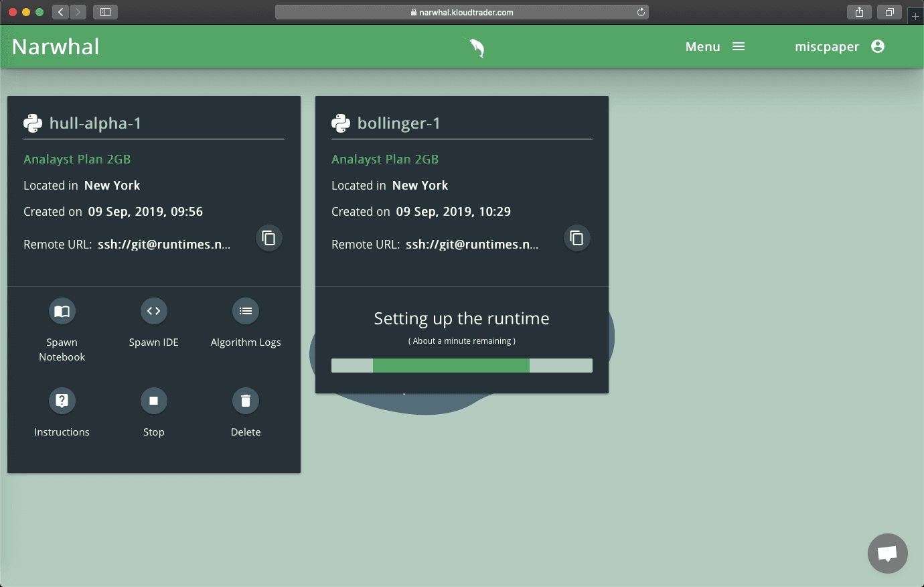This screenshot has height=587, width=924.
Task: Copy the remote URL of bollinger-1
Action: [576, 238]
